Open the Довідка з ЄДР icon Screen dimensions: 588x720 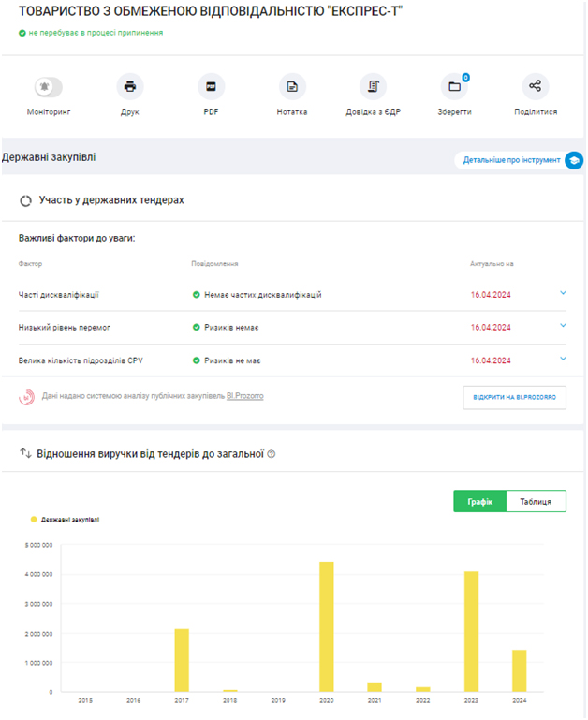pos(373,87)
